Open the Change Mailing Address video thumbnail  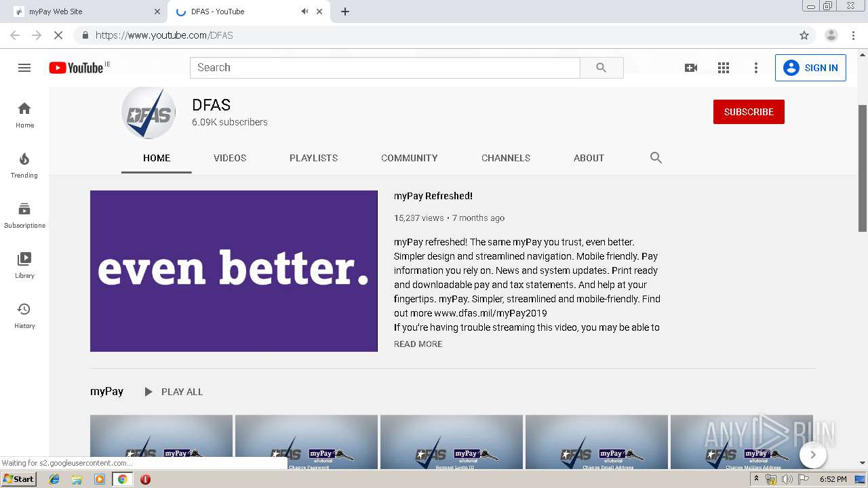tap(742, 442)
